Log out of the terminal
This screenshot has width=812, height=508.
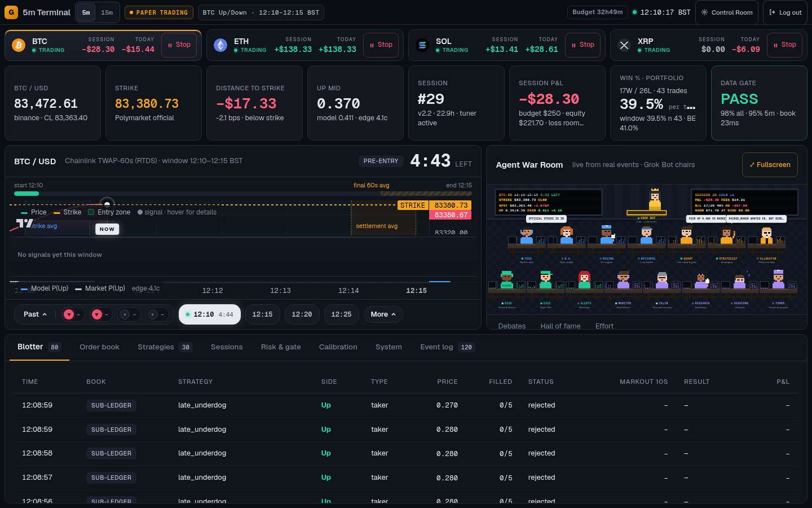[785, 12]
